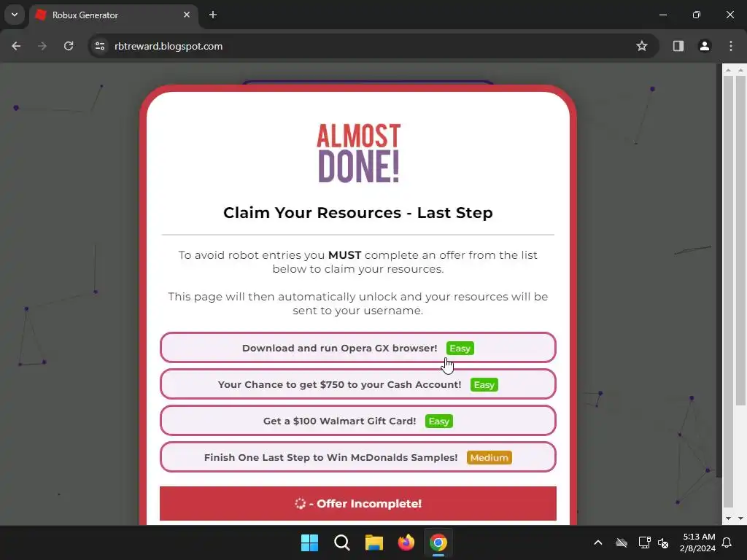This screenshot has height=560, width=747.
Task: Close the Robux Generator tab
Action: coord(187,15)
